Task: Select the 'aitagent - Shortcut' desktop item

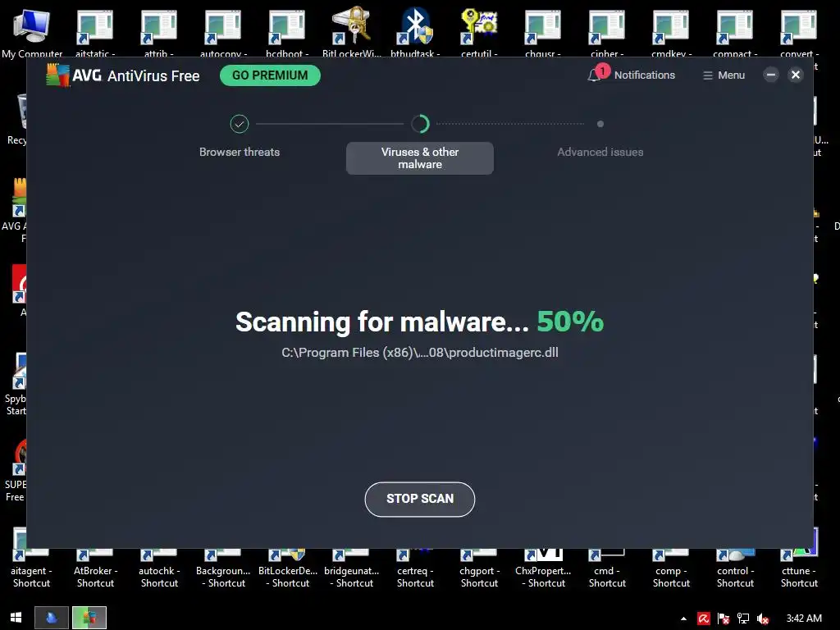Action: click(x=32, y=568)
